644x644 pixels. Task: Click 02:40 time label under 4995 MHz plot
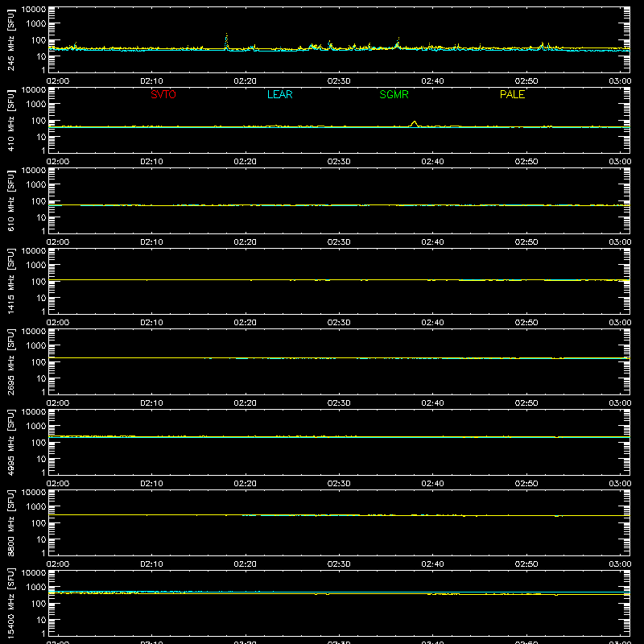coord(432,484)
